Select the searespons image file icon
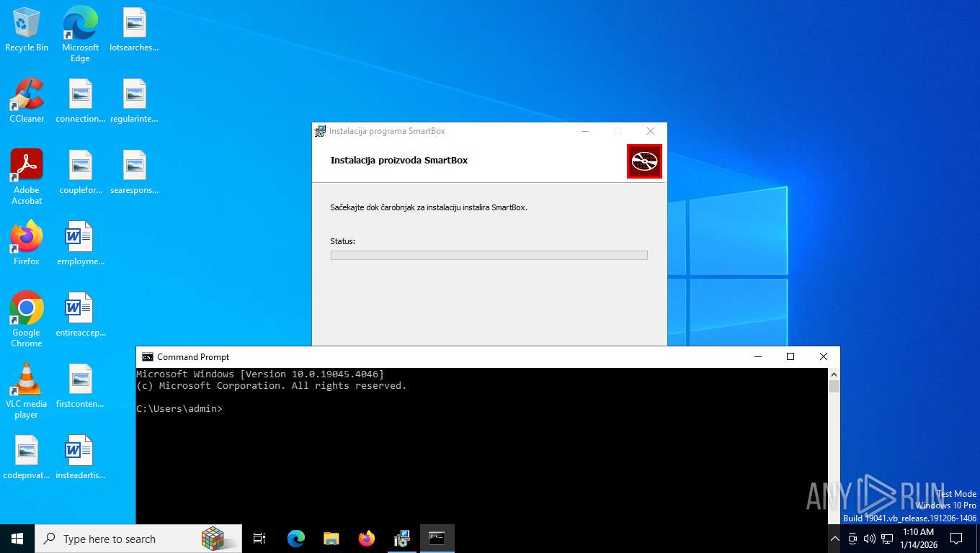 pyautogui.click(x=134, y=173)
